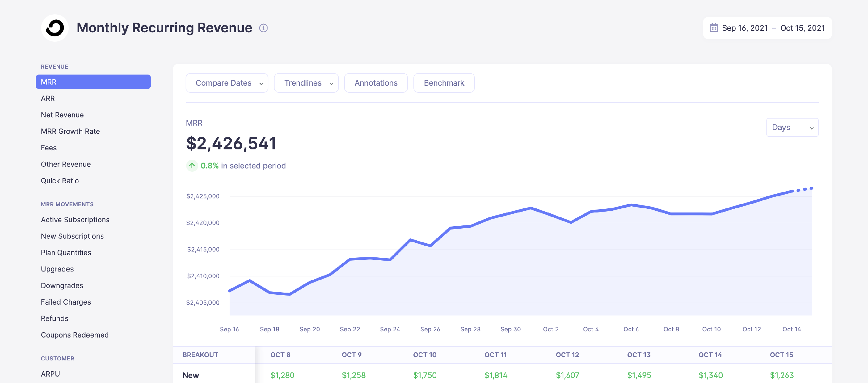Screen dimensions: 868x383
Task: Click ARPU under the Customer section
Action: (50, 374)
